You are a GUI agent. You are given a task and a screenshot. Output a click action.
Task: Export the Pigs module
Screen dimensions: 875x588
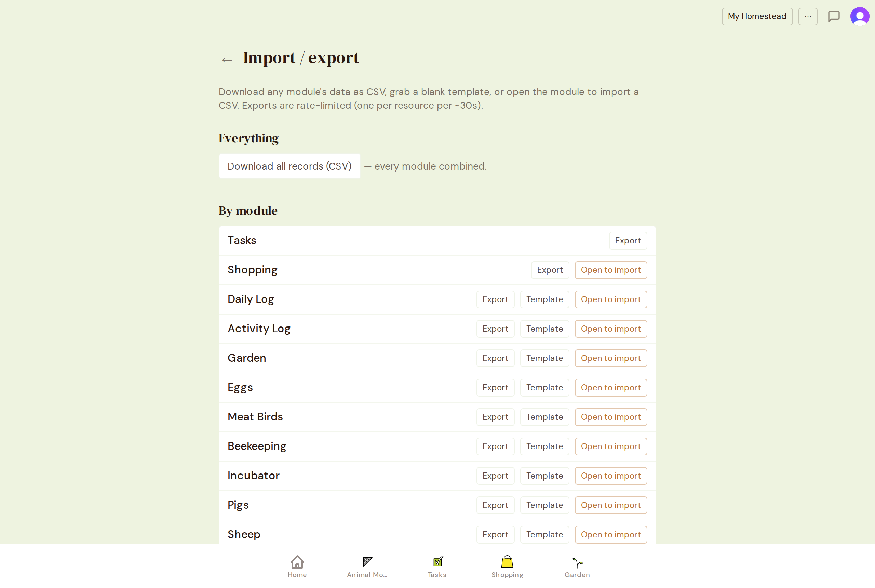(x=495, y=506)
